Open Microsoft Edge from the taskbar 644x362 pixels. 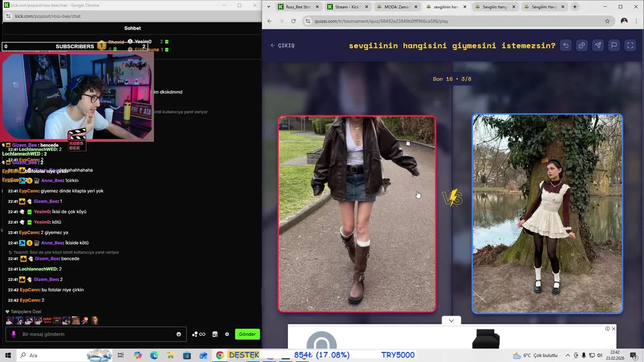pos(154,355)
